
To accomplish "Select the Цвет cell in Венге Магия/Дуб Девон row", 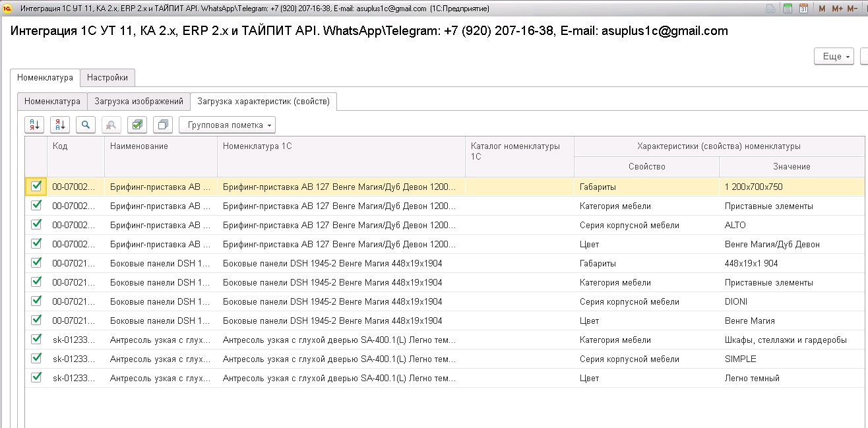I will (646, 244).
